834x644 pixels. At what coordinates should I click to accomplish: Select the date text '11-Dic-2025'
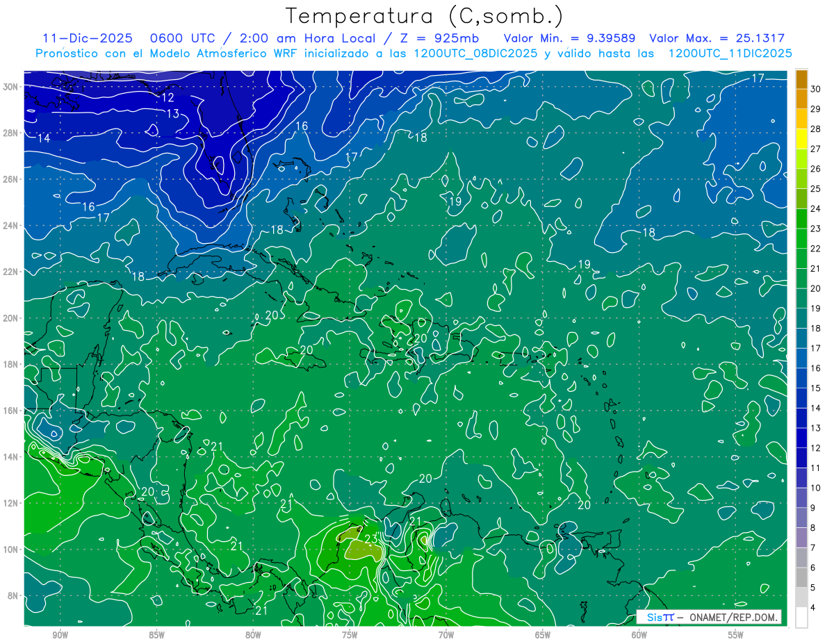click(x=87, y=38)
